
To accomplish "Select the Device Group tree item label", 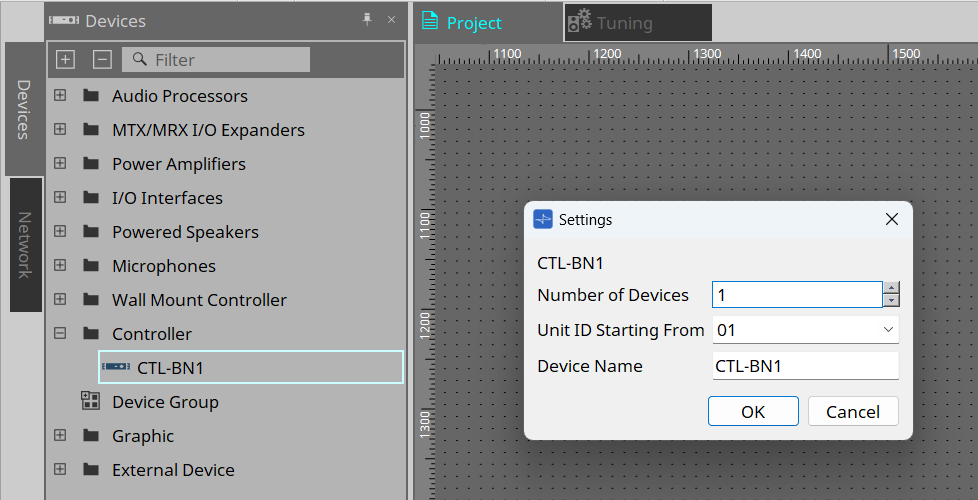I will coord(165,402).
